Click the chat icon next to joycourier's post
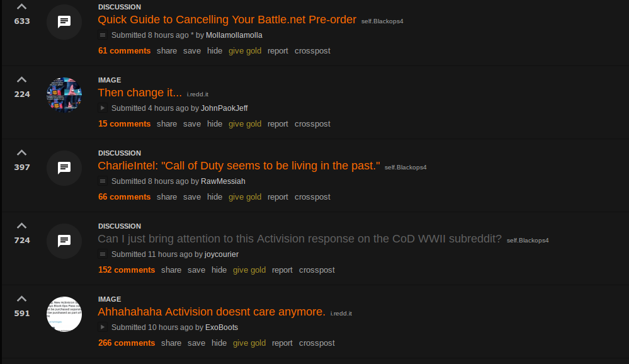This screenshot has width=629, height=364. pyautogui.click(x=64, y=241)
